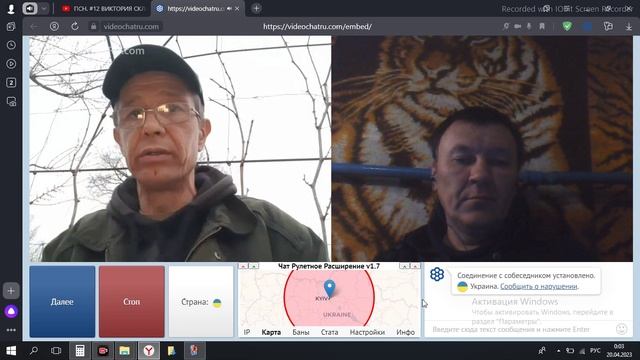Open Task View on the taskbar
640x360 pixels.
56,351
